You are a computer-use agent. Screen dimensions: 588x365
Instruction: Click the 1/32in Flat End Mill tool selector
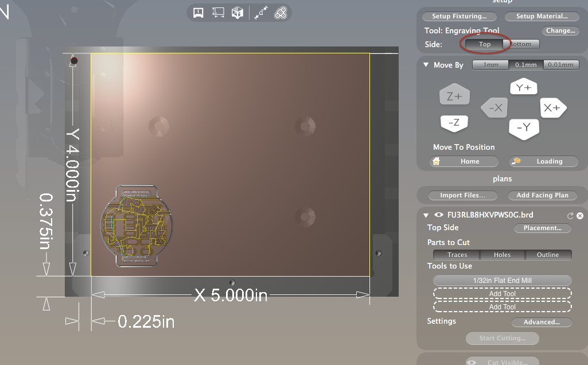(x=502, y=280)
